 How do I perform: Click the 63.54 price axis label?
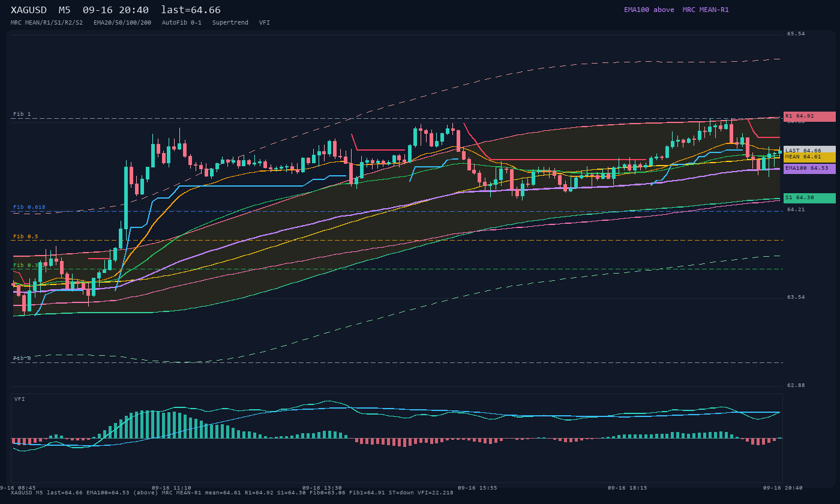coord(796,297)
